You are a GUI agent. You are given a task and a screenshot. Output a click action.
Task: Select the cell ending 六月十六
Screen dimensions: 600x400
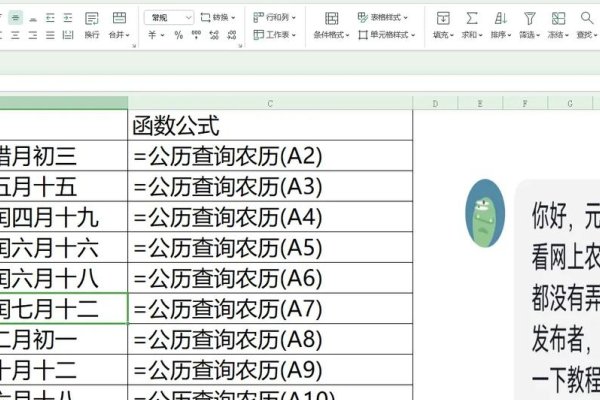(x=64, y=247)
